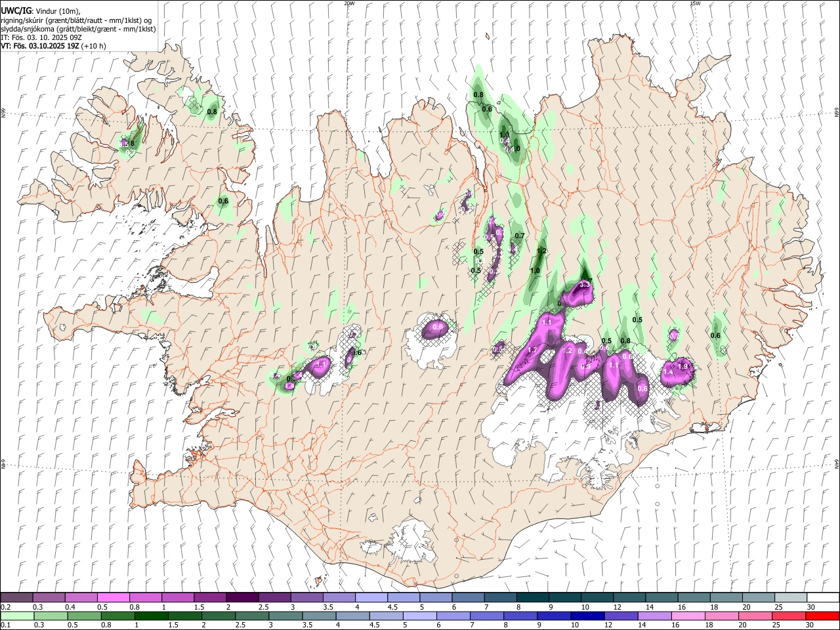
Task: Pick the violet 12 swatch in rain legend
Action: [620, 616]
